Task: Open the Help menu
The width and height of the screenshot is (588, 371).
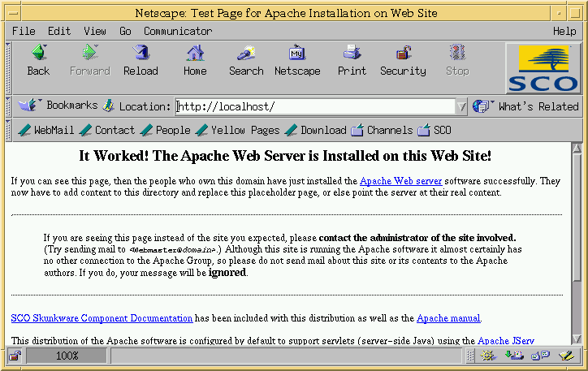Action: [x=564, y=31]
